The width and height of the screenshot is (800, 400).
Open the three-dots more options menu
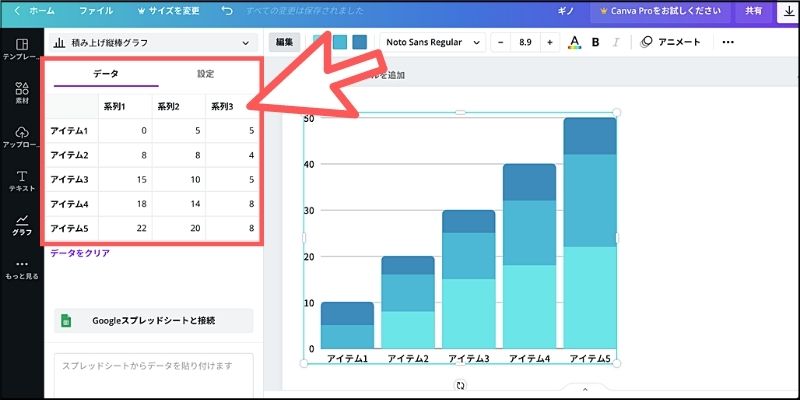click(x=728, y=42)
